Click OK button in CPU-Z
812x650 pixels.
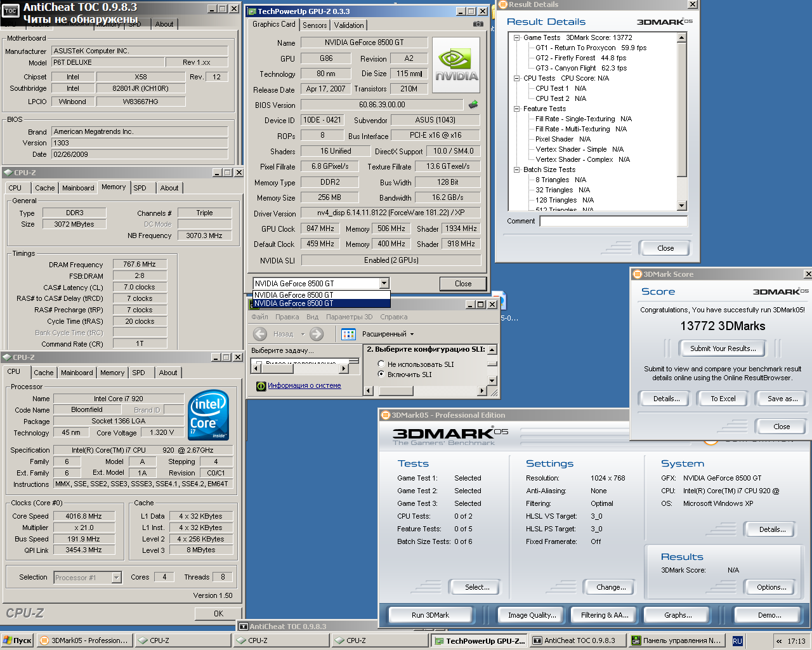click(218, 613)
